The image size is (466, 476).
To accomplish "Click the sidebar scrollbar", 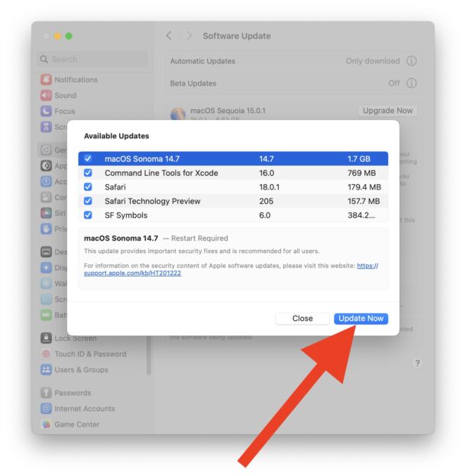I will pyautogui.click(x=149, y=355).
